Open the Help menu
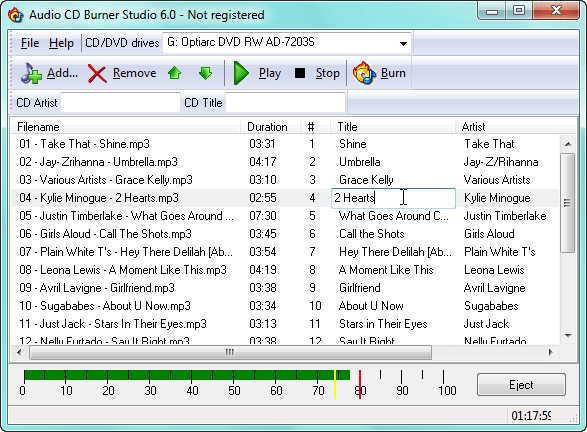Viewport: 587px width, 432px height. [61, 43]
